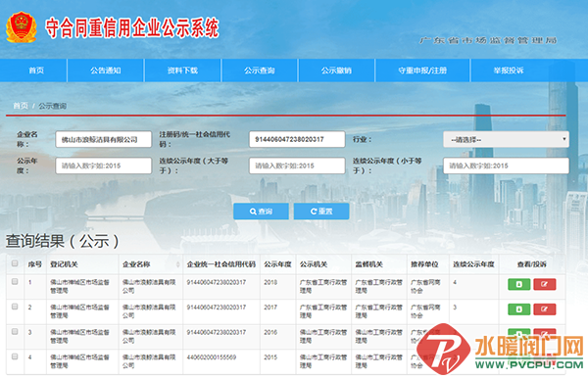Open the 守重申报/注册 navigation tab
The width and height of the screenshot is (588, 379).
pyautogui.click(x=422, y=71)
